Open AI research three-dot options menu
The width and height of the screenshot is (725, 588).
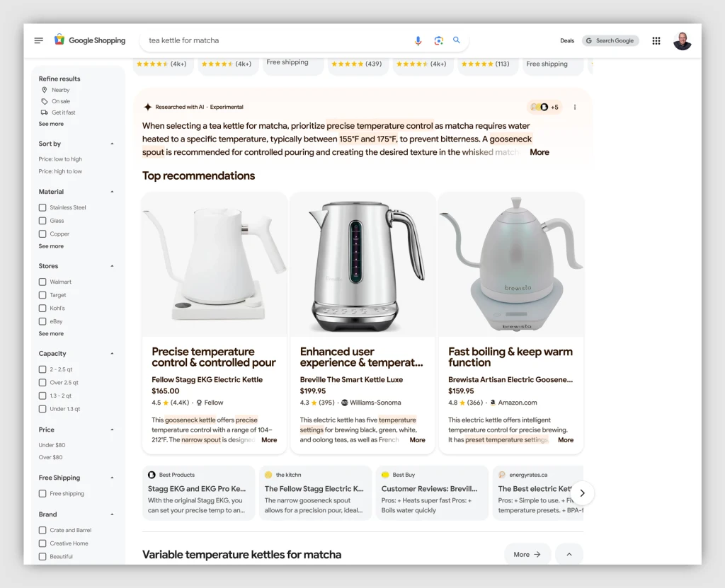tap(575, 108)
